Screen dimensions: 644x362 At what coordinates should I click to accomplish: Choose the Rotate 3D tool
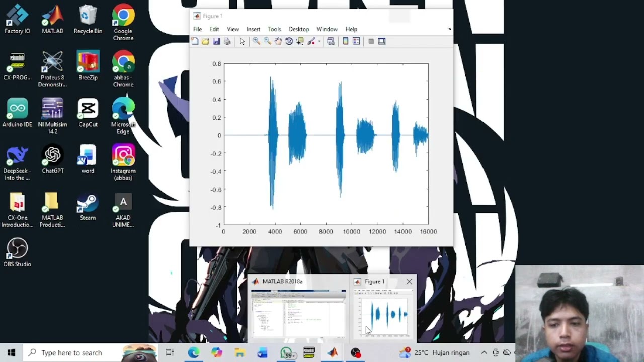(289, 41)
